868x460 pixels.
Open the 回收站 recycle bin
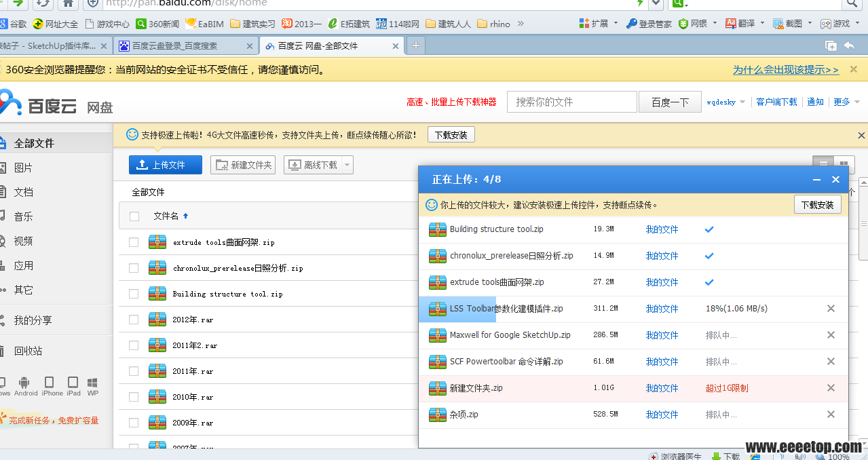click(28, 351)
